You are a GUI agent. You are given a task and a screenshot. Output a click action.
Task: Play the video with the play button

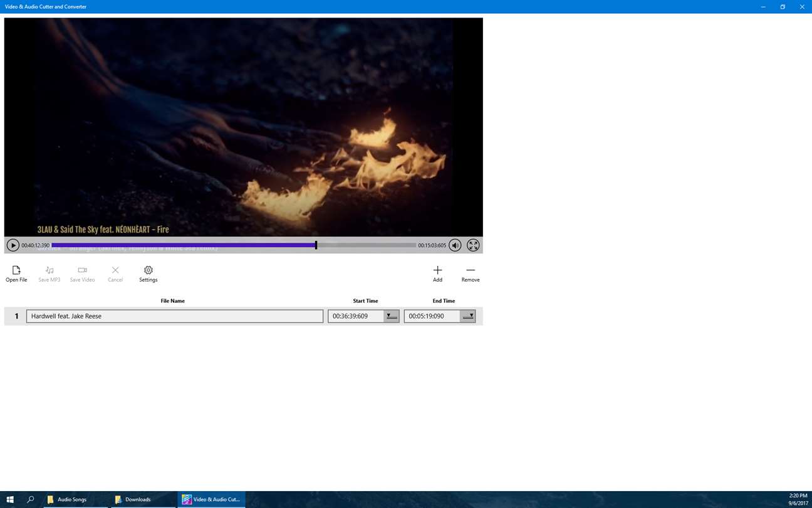pyautogui.click(x=13, y=245)
